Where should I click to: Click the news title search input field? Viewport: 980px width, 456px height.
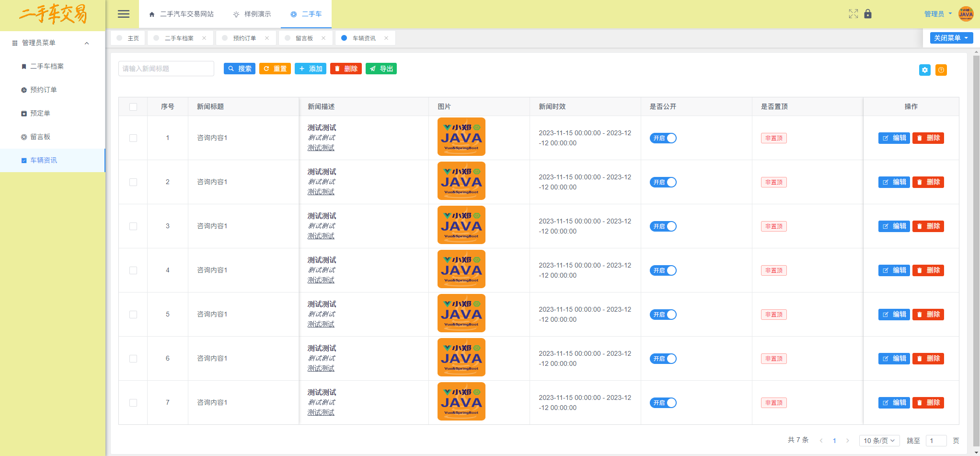(x=166, y=69)
